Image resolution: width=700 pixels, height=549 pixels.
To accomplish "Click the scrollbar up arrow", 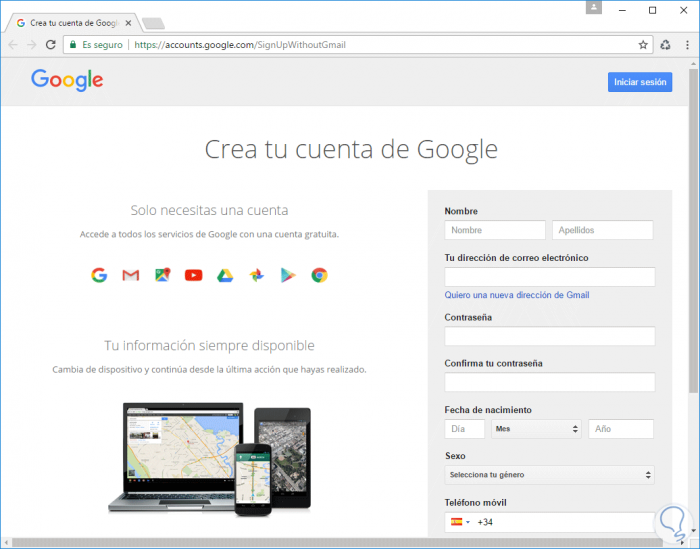I will click(693, 64).
